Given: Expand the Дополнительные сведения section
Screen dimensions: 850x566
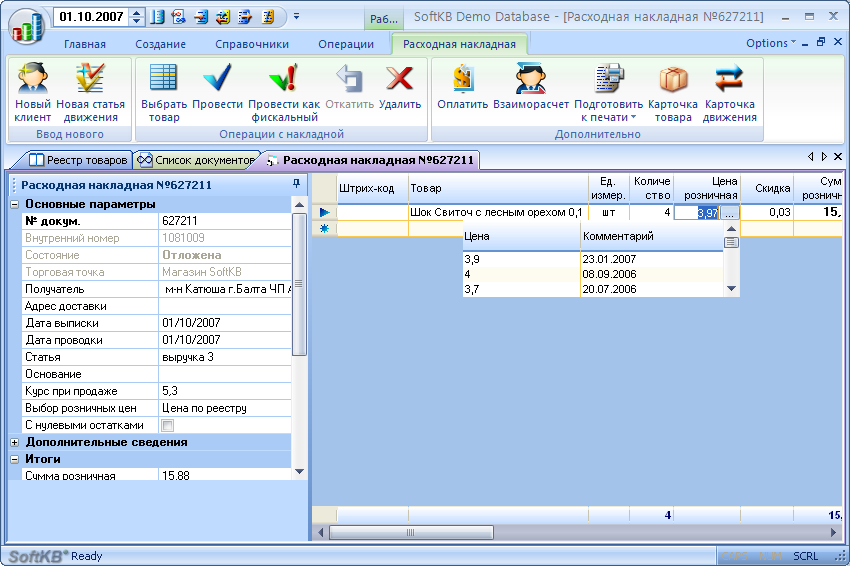Looking at the screenshot, I should pyautogui.click(x=15, y=442).
